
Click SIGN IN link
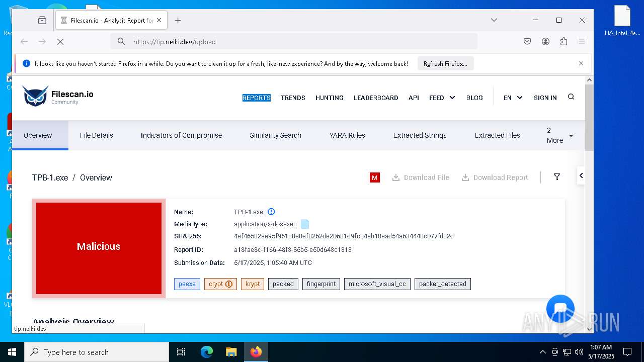click(x=545, y=98)
